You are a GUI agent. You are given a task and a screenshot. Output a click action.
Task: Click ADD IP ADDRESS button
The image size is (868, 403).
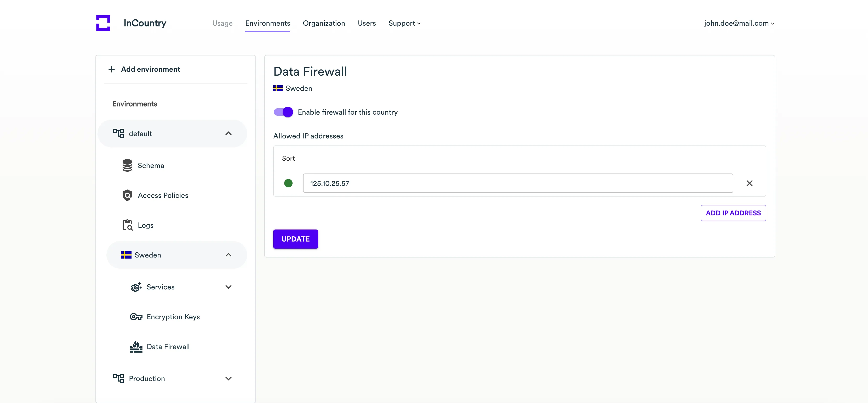(733, 213)
